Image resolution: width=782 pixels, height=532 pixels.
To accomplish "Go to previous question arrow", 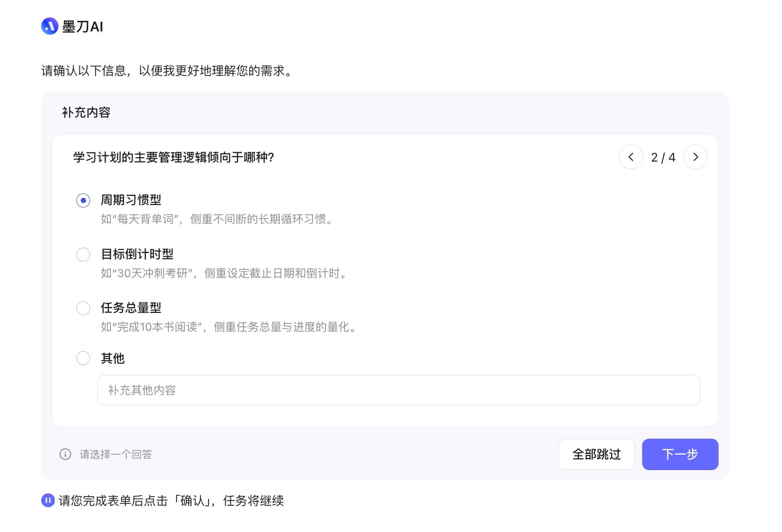I will 631,157.
